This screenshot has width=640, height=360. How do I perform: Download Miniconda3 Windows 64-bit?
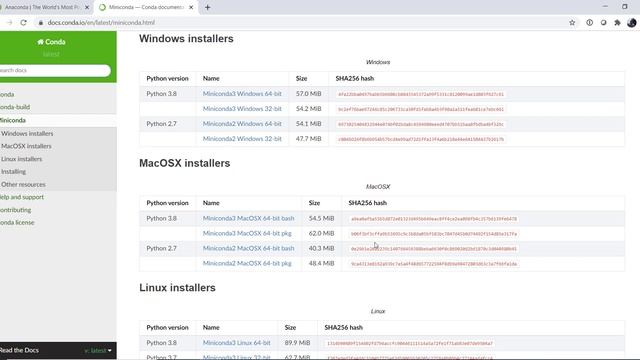(x=242, y=94)
